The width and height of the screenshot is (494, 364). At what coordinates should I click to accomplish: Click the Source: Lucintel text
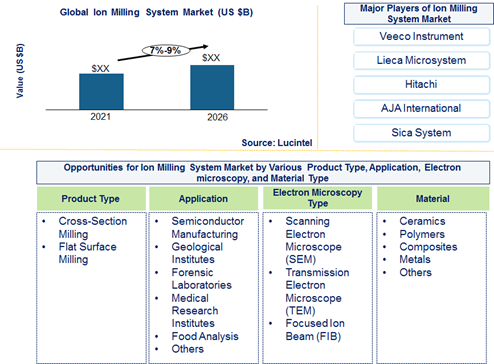[x=277, y=143]
